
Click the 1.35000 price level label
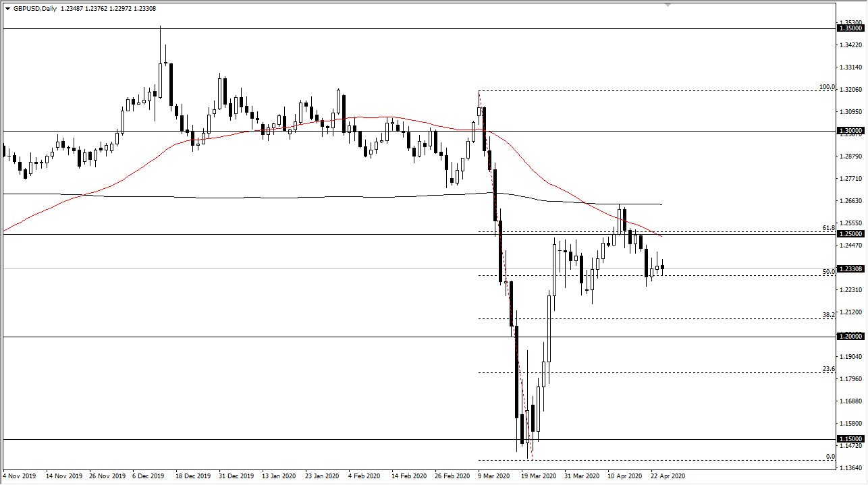point(850,28)
